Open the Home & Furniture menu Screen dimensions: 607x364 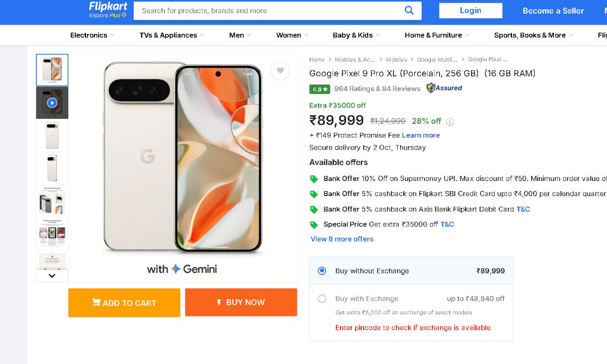tap(437, 35)
